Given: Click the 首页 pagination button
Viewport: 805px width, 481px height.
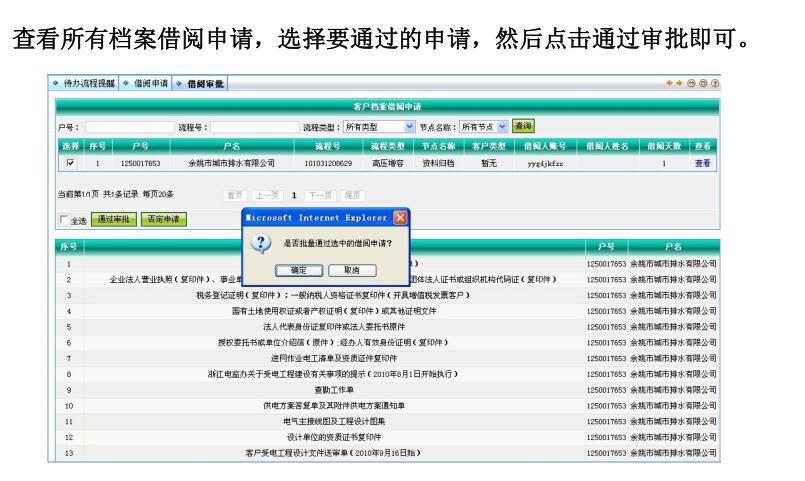Looking at the screenshot, I should 235,196.
